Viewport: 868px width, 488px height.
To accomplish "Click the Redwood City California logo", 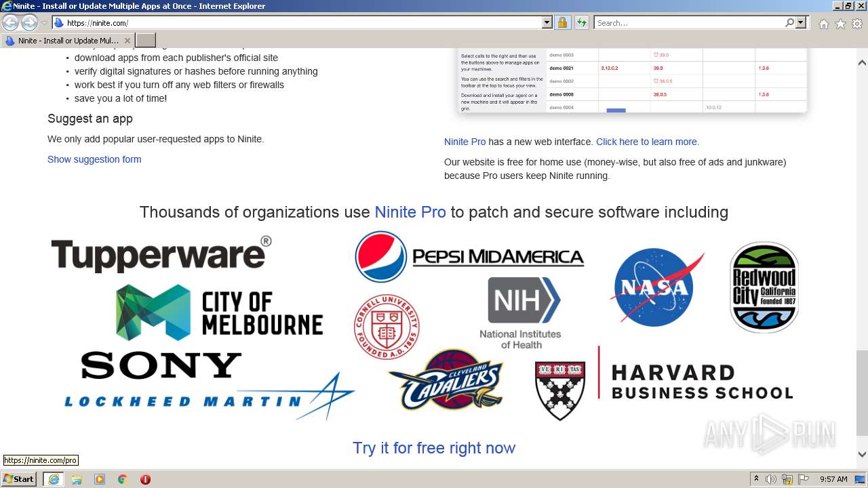I will point(764,287).
